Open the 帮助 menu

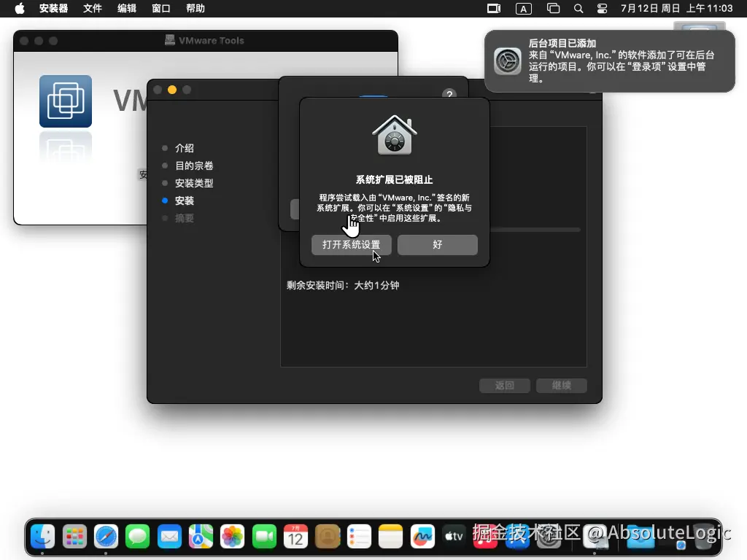(x=196, y=9)
